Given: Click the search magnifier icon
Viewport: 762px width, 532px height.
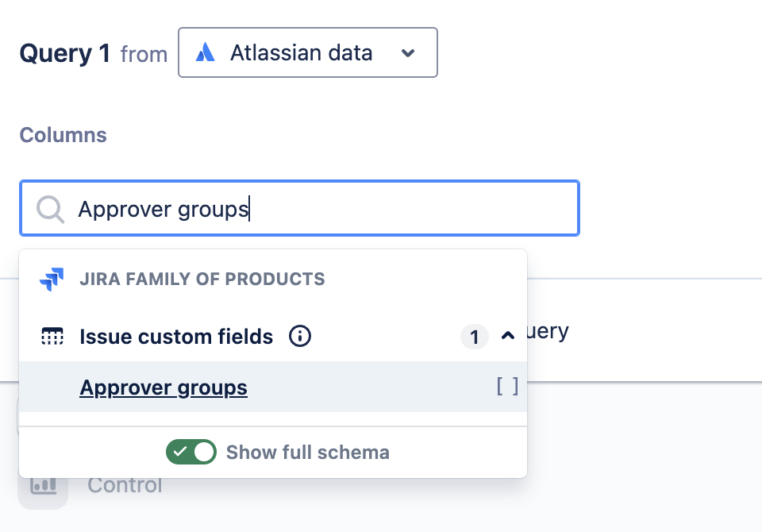Looking at the screenshot, I should pos(50,210).
